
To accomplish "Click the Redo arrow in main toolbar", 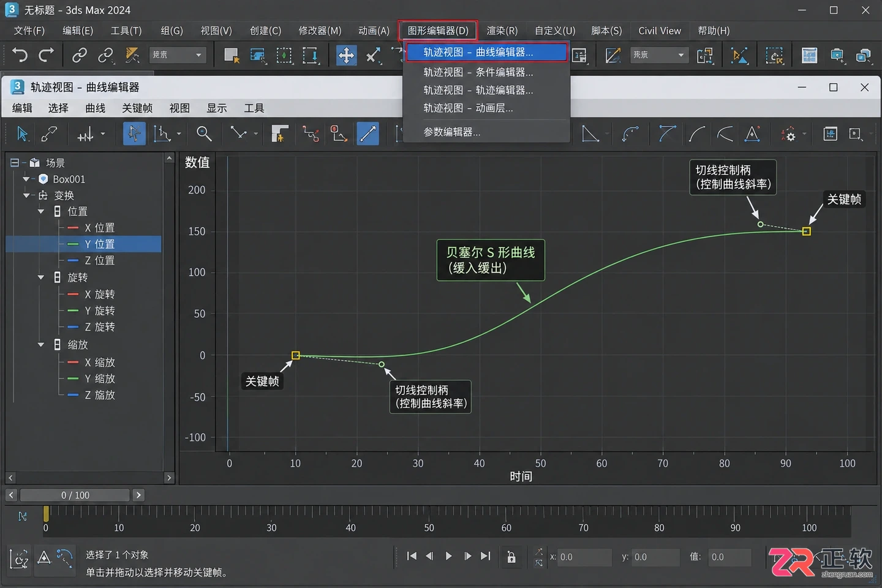I will pos(47,55).
